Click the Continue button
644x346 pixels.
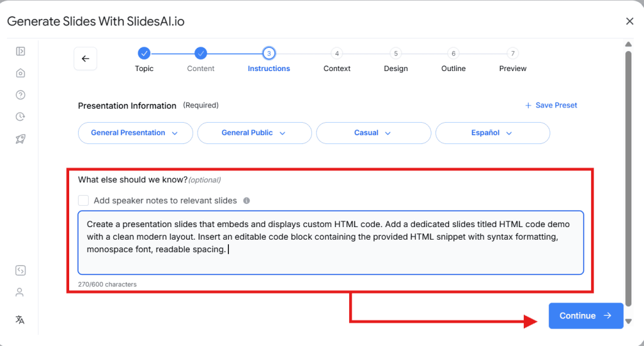pyautogui.click(x=586, y=316)
